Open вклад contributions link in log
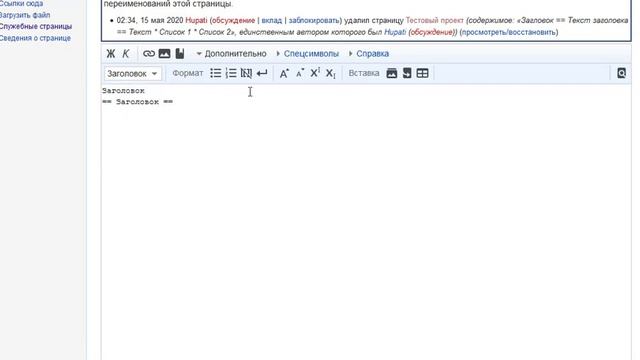Viewport: 640px width, 360px height. click(x=271, y=20)
